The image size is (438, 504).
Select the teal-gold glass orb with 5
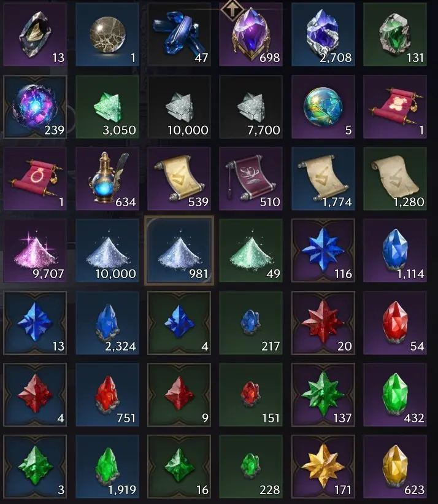[x=323, y=107]
